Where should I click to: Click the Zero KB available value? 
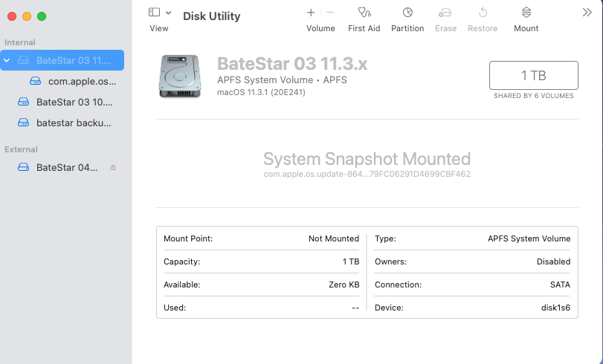pos(344,285)
